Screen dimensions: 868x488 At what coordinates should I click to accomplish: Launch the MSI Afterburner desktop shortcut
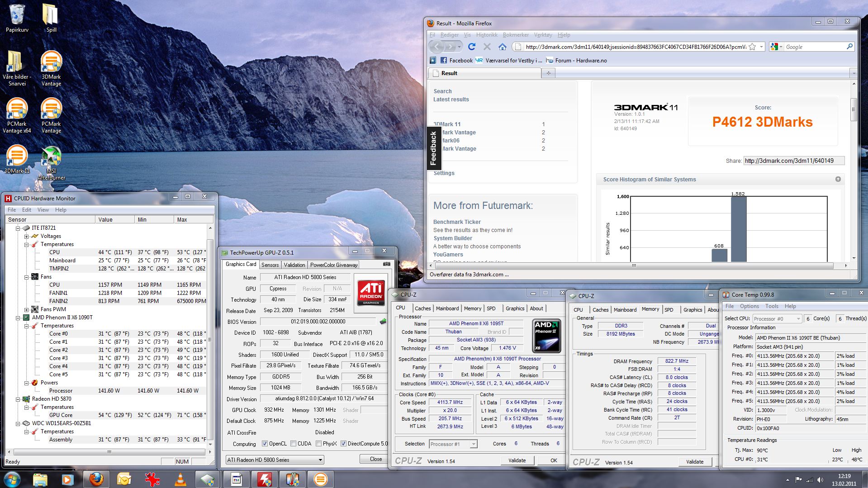point(51,163)
